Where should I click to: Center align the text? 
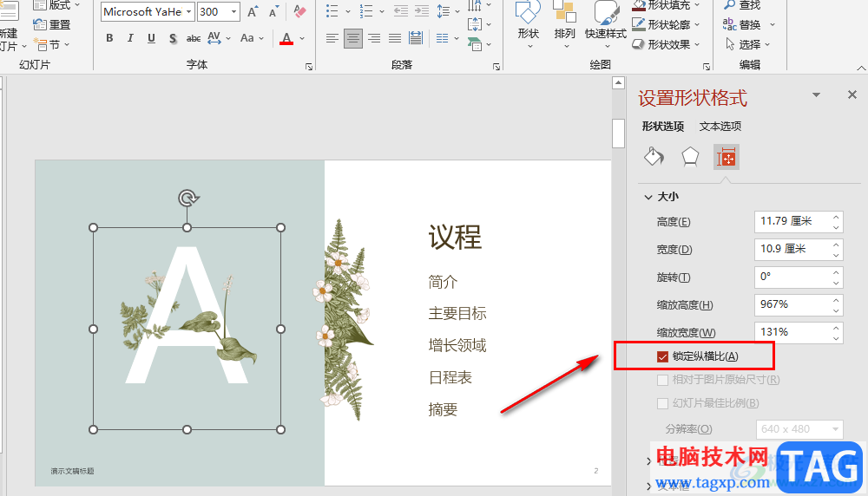[352, 38]
